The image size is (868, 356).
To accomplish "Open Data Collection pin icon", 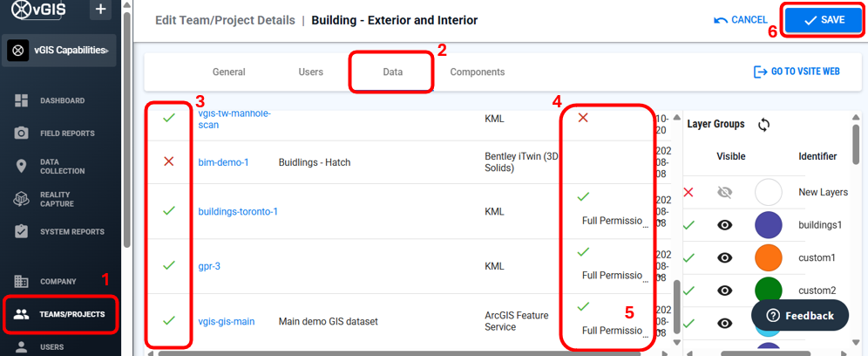I will coord(22,167).
